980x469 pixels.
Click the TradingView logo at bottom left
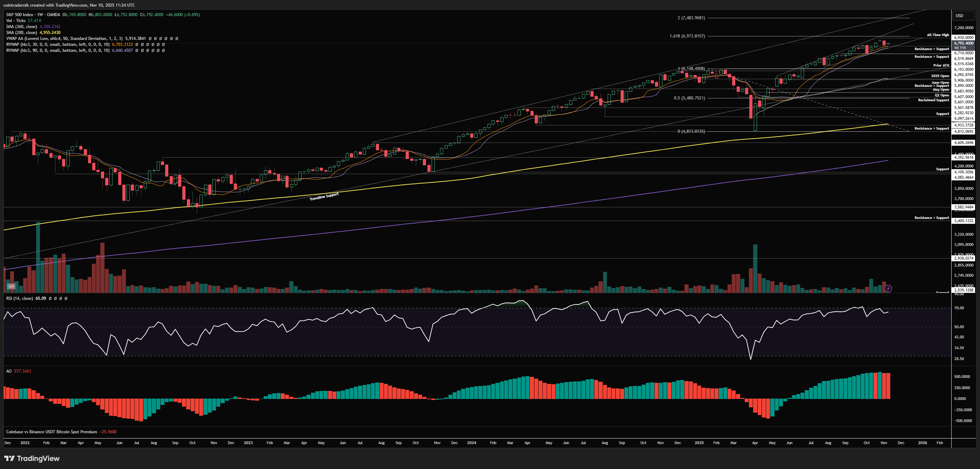(x=32, y=458)
